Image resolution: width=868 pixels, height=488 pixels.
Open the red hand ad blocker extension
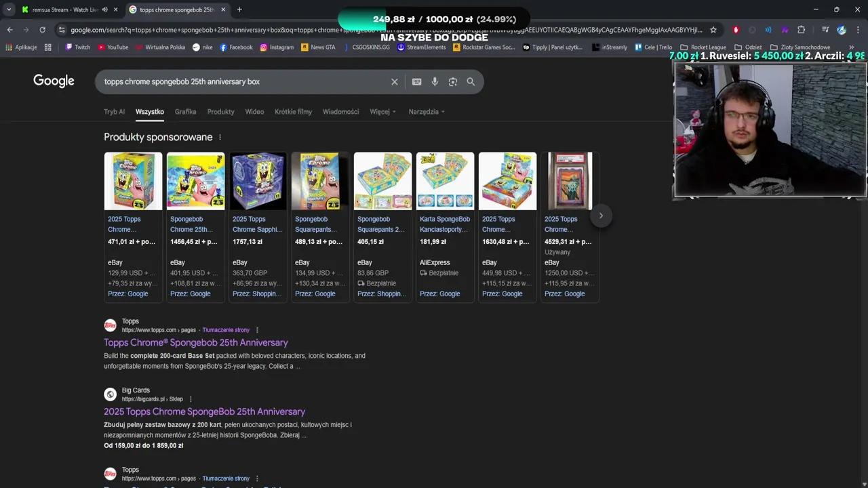pos(736,30)
